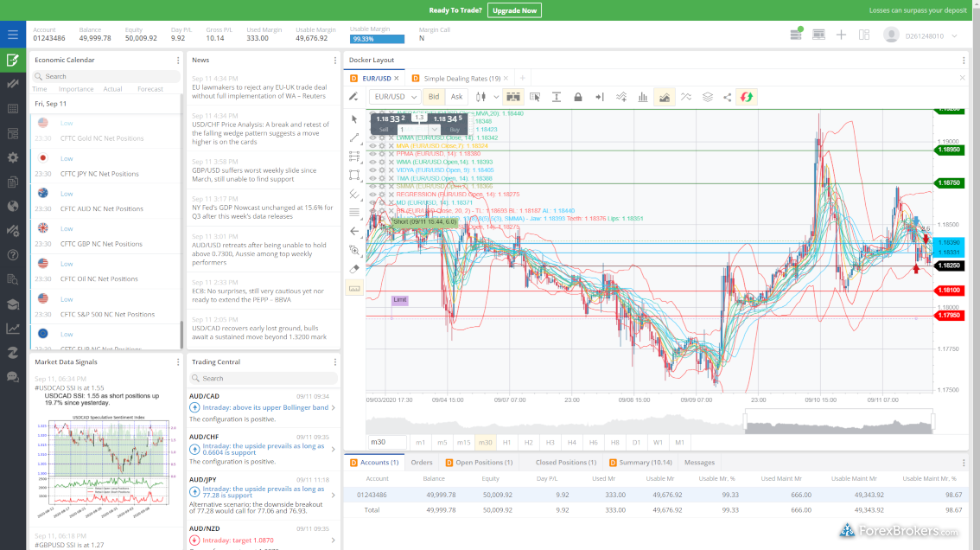Viewport: 980px width, 550px height.
Task: Expand the account D261248010 dropdown
Action: point(954,36)
